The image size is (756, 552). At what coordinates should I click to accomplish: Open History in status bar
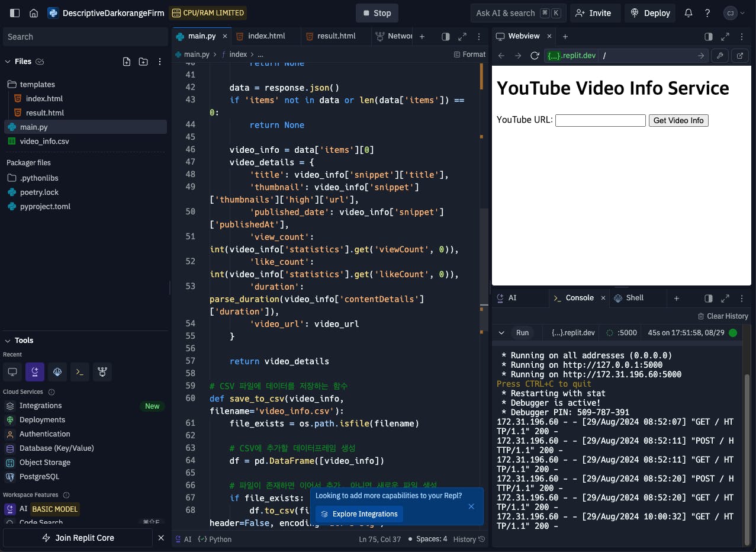tap(468, 539)
